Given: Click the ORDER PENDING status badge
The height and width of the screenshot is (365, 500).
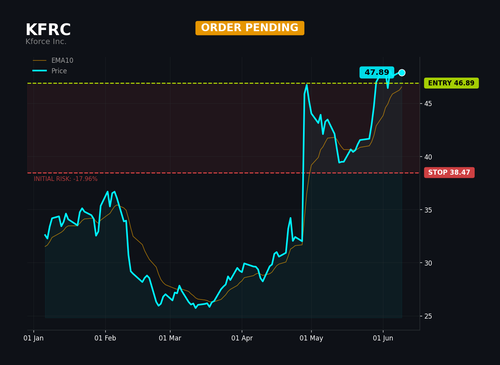Looking at the screenshot, I should tap(250, 28).
